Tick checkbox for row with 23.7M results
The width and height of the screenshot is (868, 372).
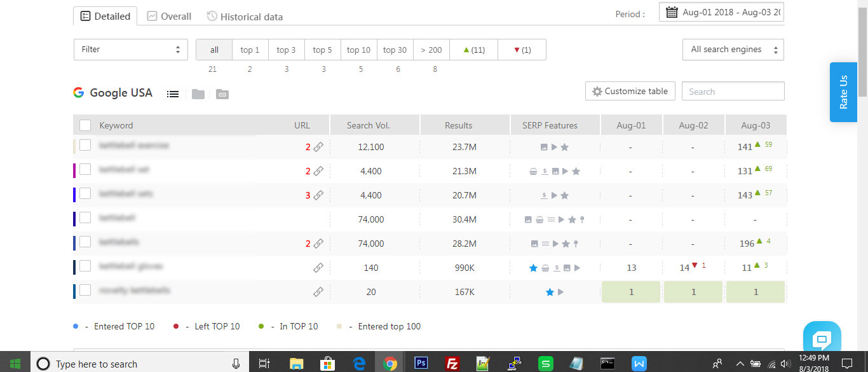(x=85, y=145)
